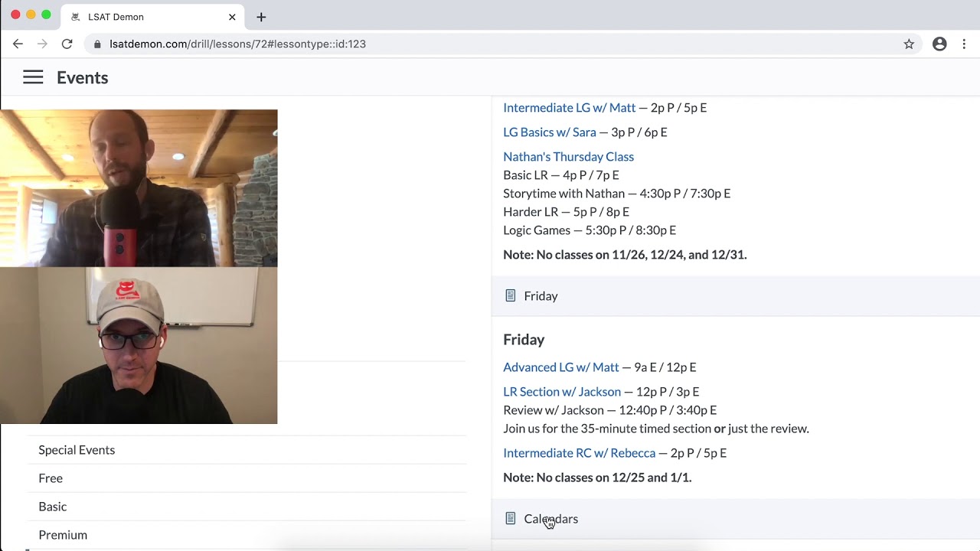Select Premium in the sidebar list
Image resolution: width=980 pixels, height=551 pixels.
(x=247, y=535)
